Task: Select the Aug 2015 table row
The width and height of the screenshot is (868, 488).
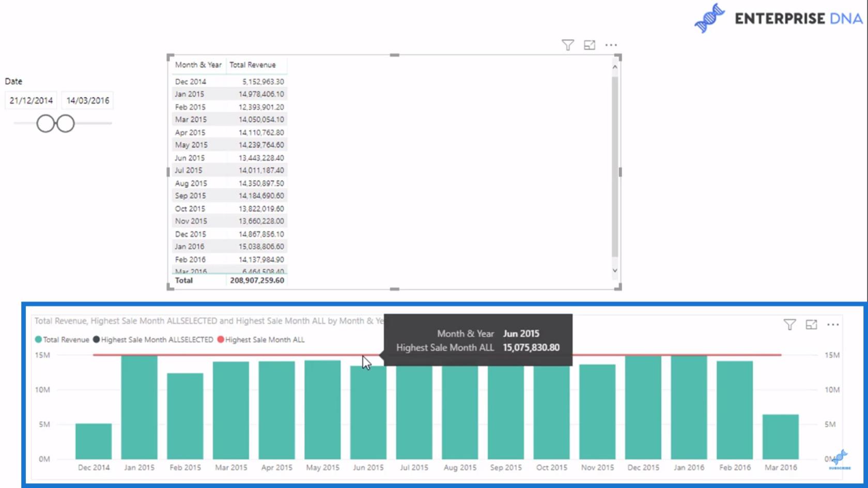Action: (229, 183)
